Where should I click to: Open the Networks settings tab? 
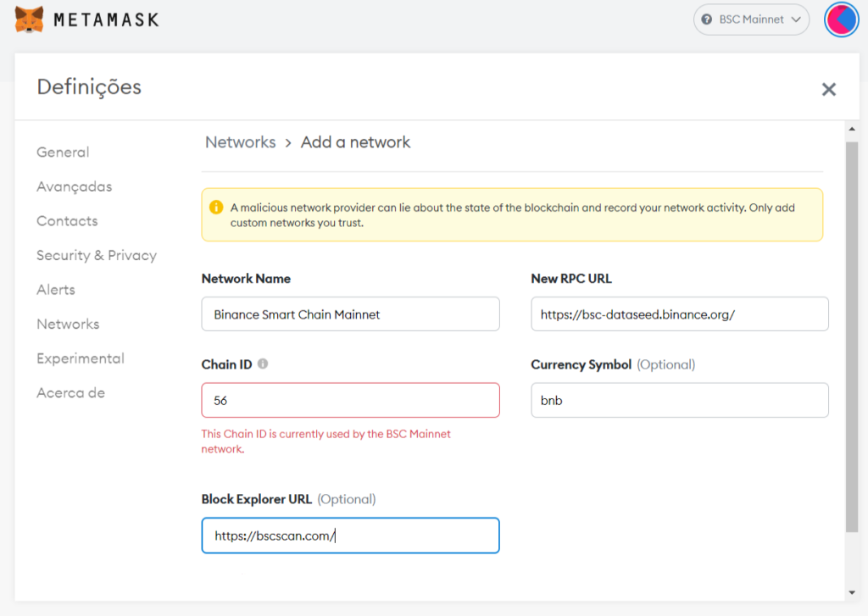click(68, 324)
